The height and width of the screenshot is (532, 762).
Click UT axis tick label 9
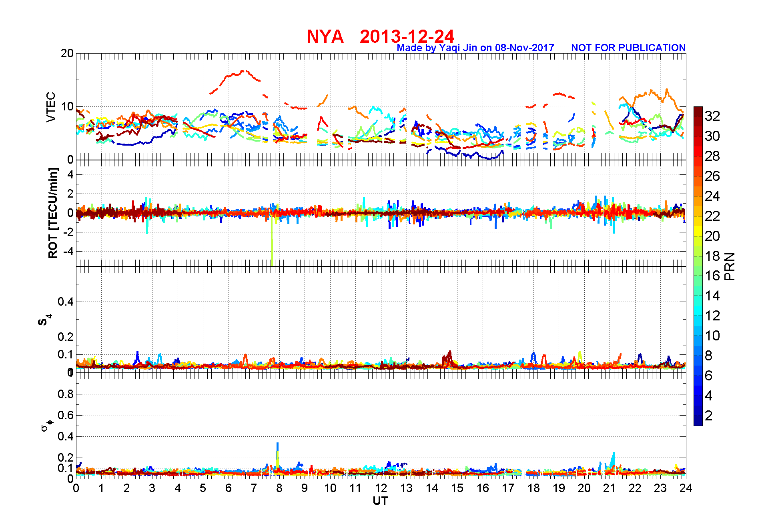[305, 488]
